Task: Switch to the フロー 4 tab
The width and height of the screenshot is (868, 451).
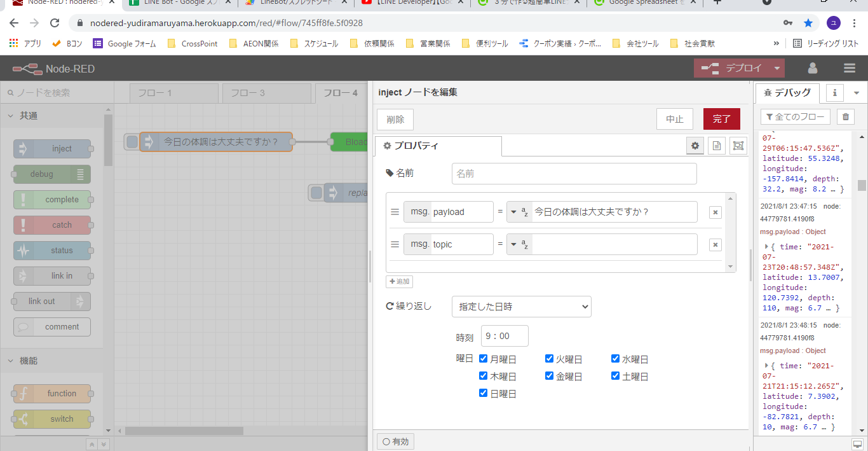Action: 341,94
